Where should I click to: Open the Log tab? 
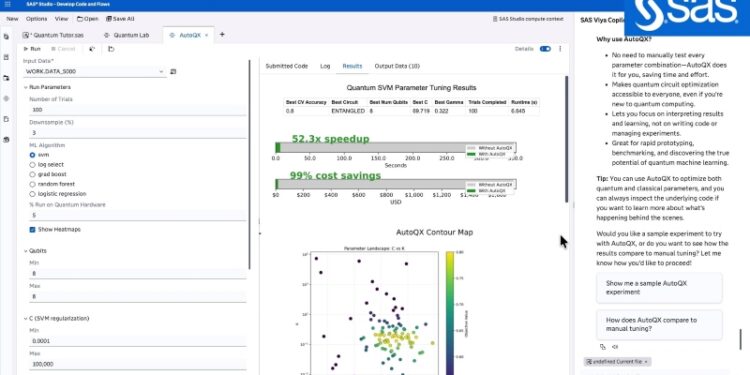tap(325, 66)
